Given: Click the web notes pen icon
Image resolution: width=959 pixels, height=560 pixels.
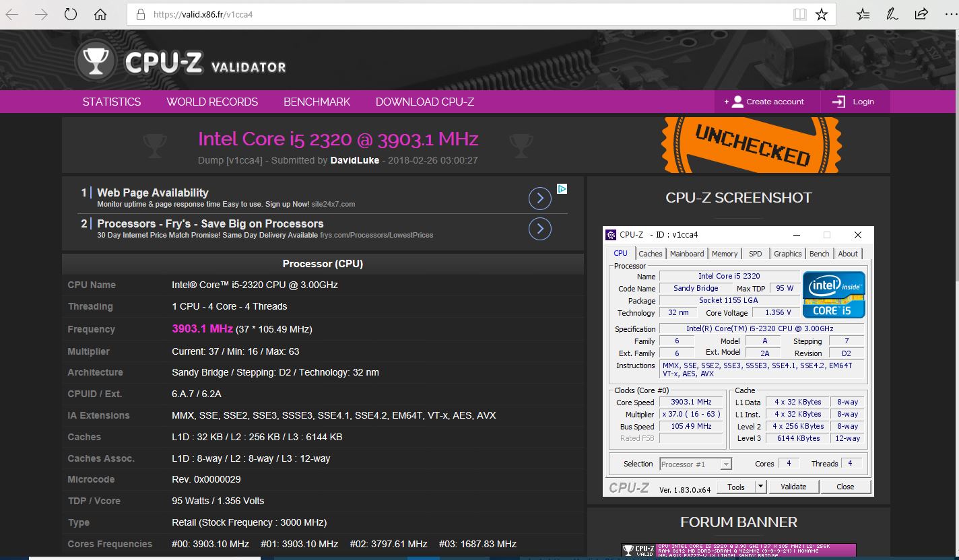Looking at the screenshot, I should 892,14.
